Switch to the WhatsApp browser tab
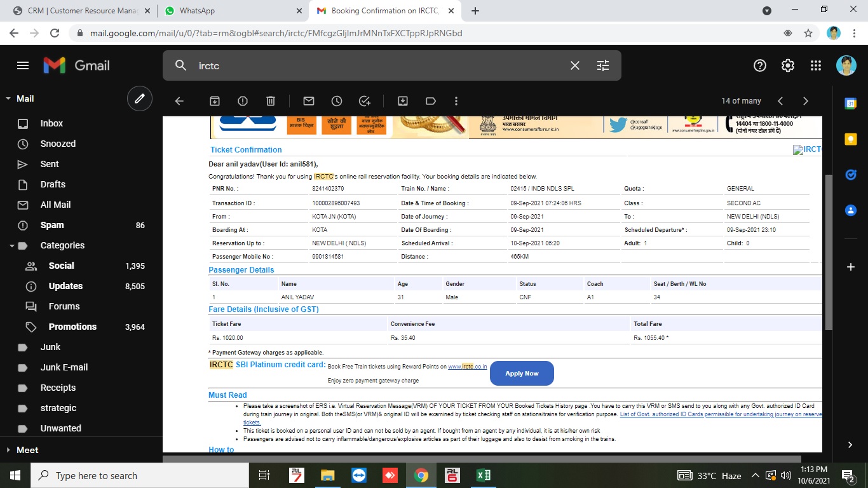 pos(233,11)
